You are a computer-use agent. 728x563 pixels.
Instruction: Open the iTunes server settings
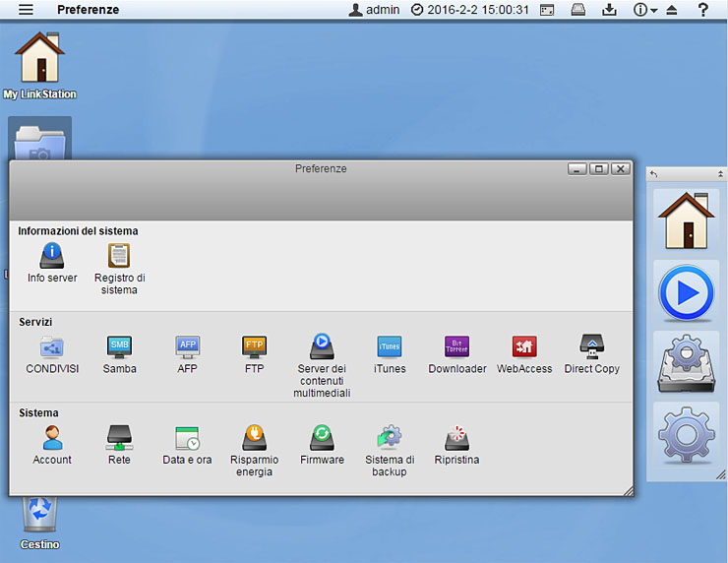pos(390,347)
